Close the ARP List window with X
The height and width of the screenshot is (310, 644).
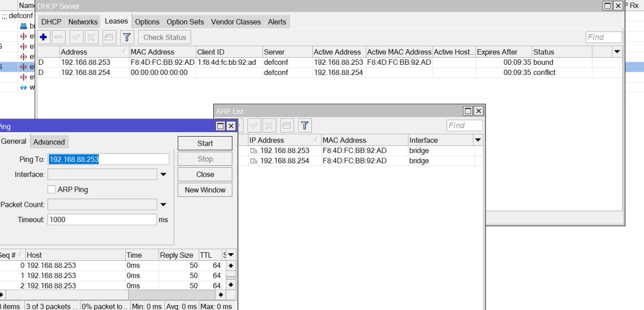click(x=478, y=111)
